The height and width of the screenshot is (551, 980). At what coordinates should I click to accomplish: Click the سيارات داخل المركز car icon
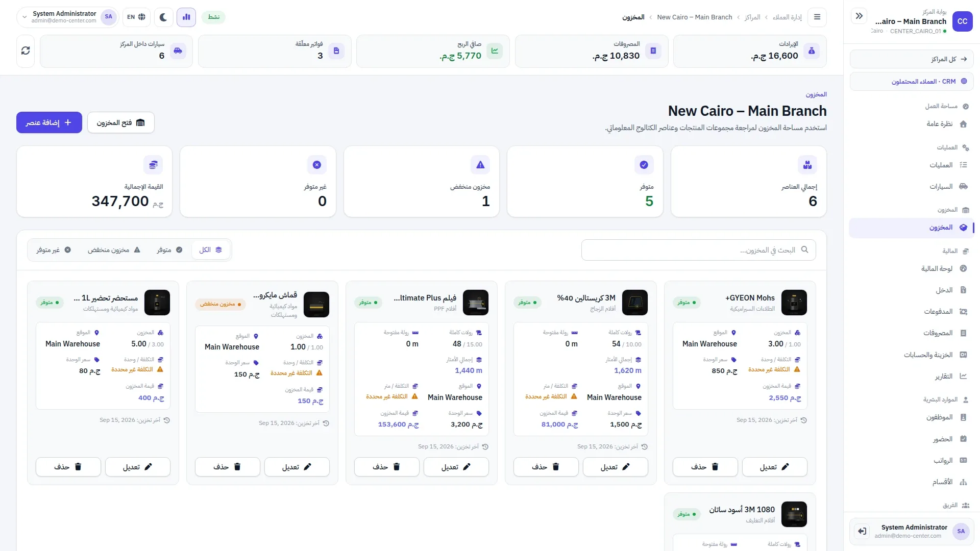point(178,51)
